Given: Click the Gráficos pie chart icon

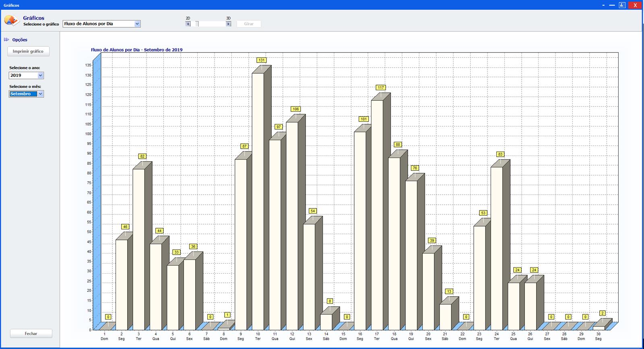Looking at the screenshot, I should [11, 20].
